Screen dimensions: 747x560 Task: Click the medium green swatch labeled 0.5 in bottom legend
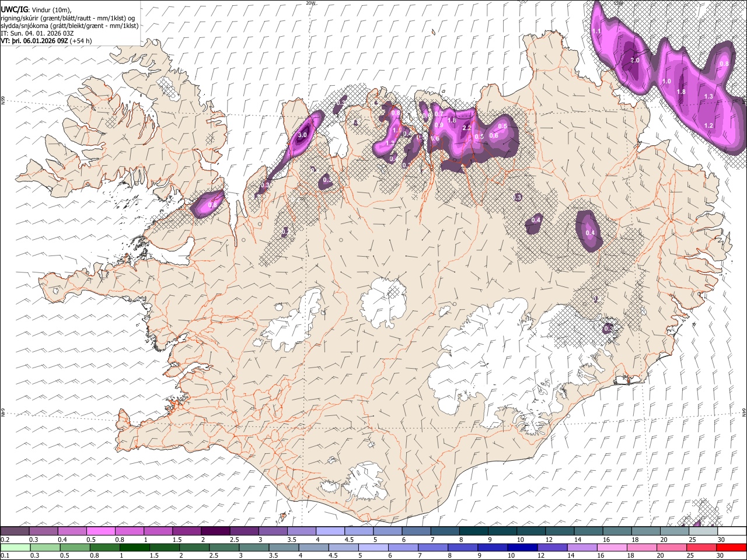tap(75, 547)
